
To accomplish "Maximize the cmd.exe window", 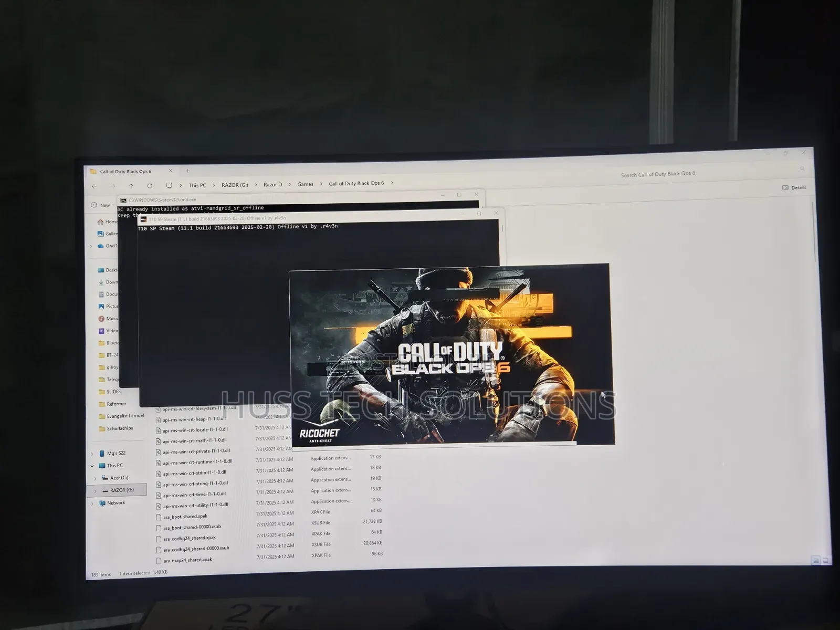I will [459, 195].
